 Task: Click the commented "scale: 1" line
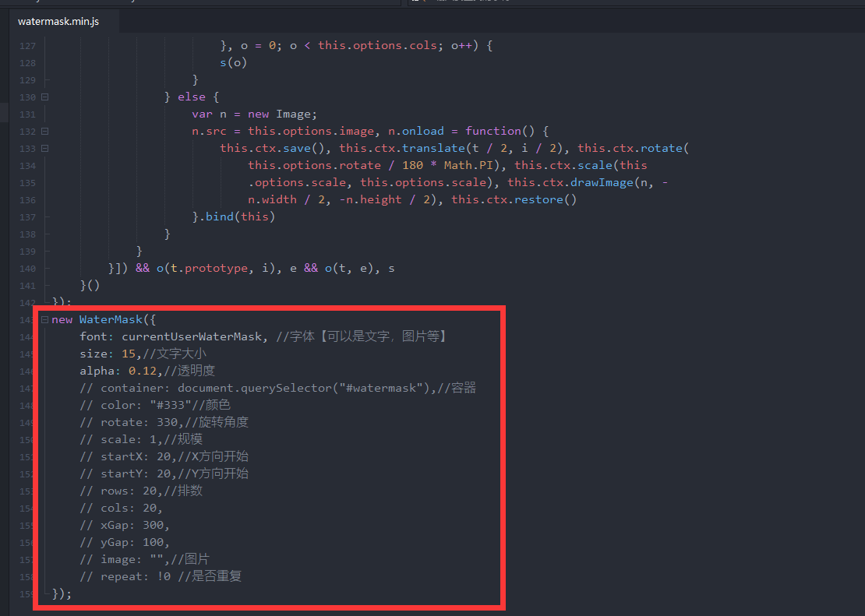pyautogui.click(x=141, y=439)
